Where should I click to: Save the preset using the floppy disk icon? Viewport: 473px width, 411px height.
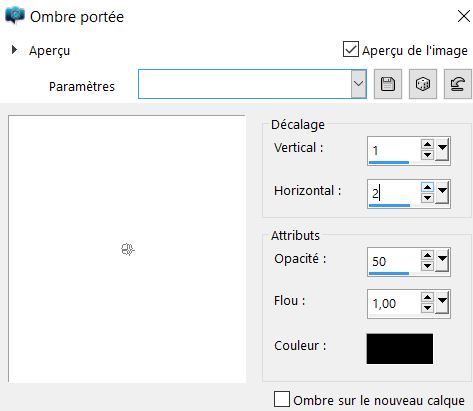388,84
